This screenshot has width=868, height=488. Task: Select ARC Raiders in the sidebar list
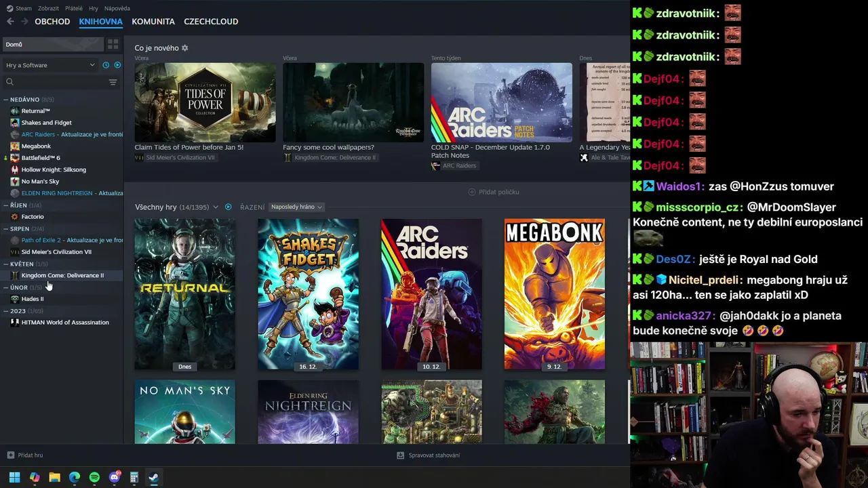(66, 134)
